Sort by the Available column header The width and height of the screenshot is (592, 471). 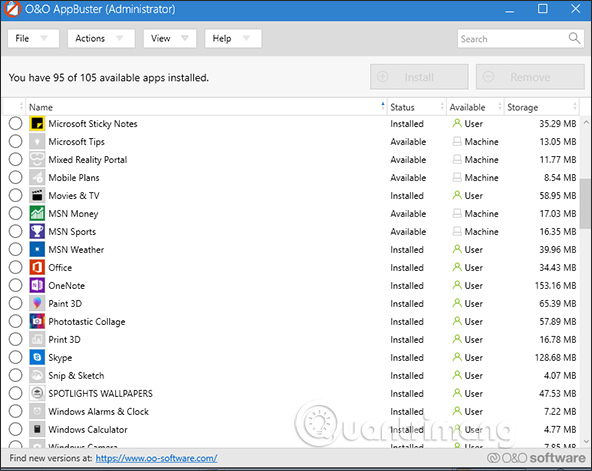pyautogui.click(x=475, y=107)
